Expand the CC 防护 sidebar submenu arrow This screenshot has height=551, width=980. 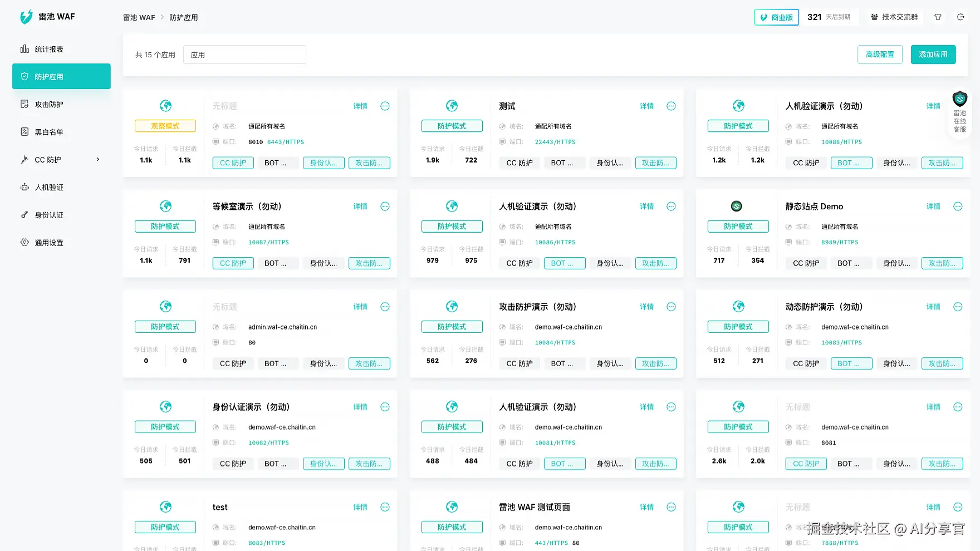(98, 160)
